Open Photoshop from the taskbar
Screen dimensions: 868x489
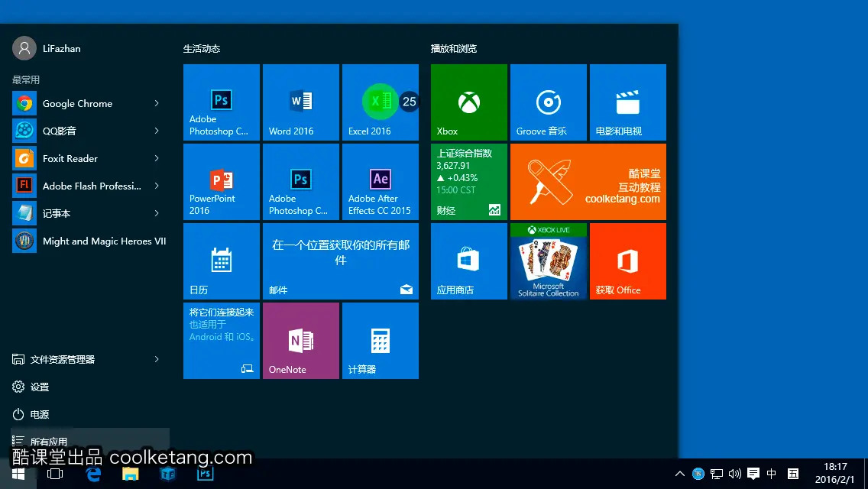point(205,474)
